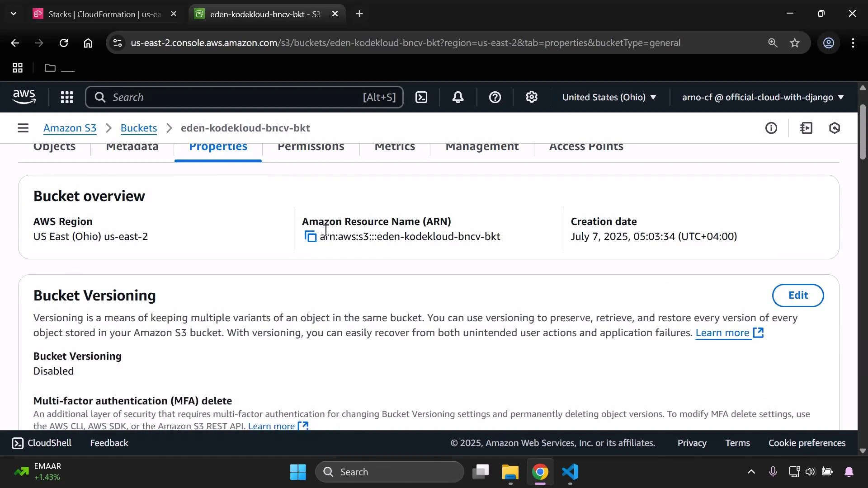This screenshot has height=488, width=868.
Task: Toggle the bookmark star for this page
Action: pyautogui.click(x=795, y=43)
